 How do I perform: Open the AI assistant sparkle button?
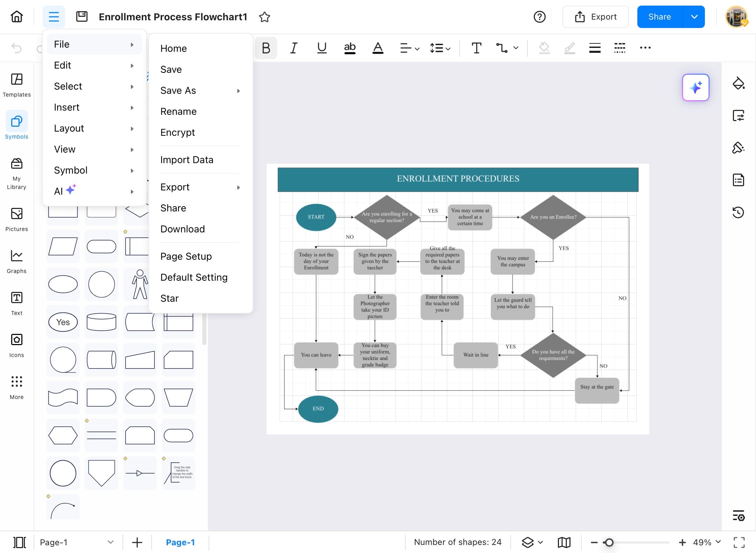coord(695,87)
